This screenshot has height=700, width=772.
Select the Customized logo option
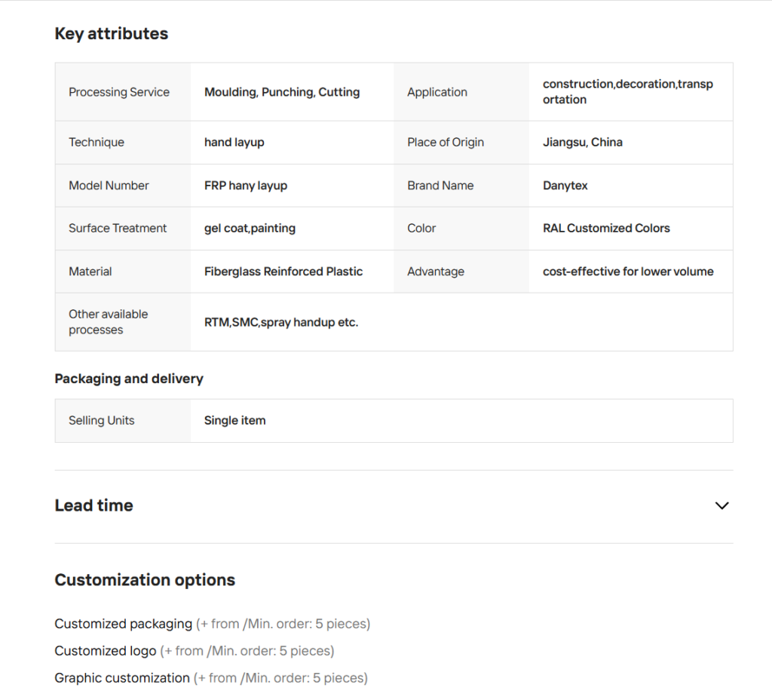(x=106, y=651)
